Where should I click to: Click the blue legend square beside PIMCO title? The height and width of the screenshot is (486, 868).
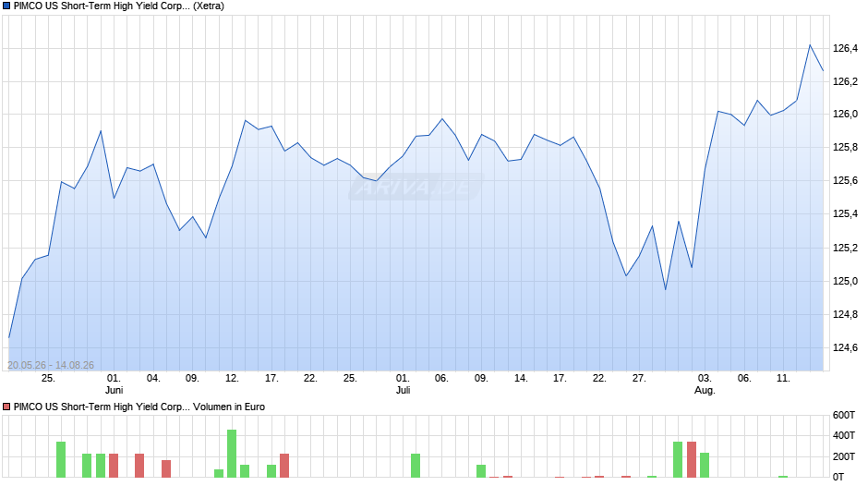pos(6,6)
